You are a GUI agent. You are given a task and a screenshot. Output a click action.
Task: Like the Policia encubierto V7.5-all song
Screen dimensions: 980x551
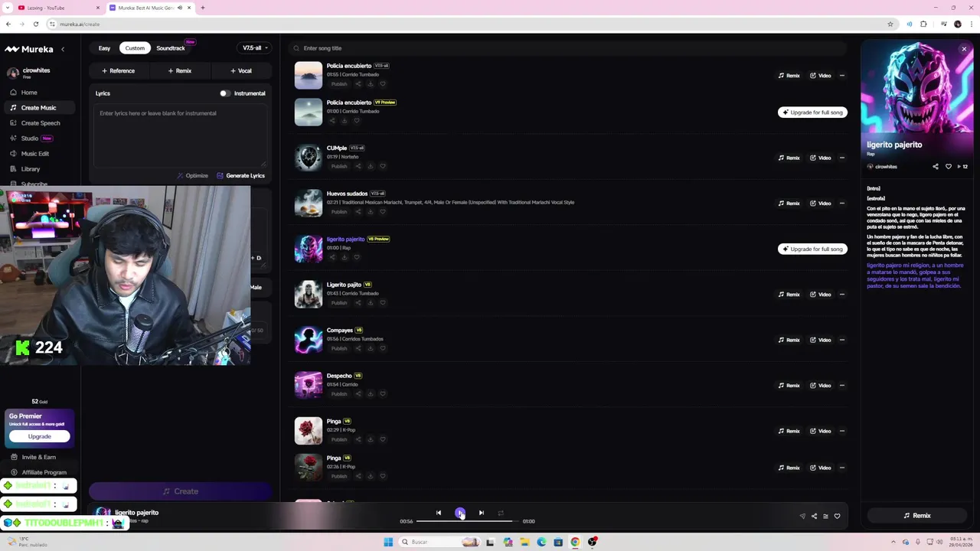coord(383,84)
